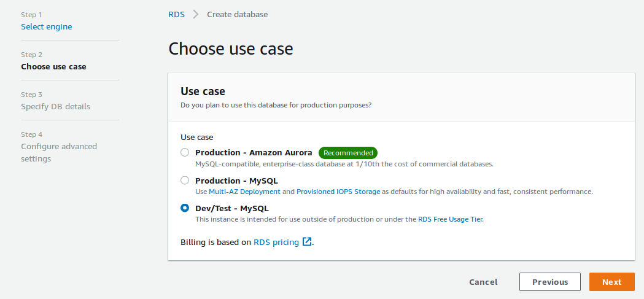Screen dimensions: 644x299
Task: Go to the Select engine step
Action: [x=47, y=26]
